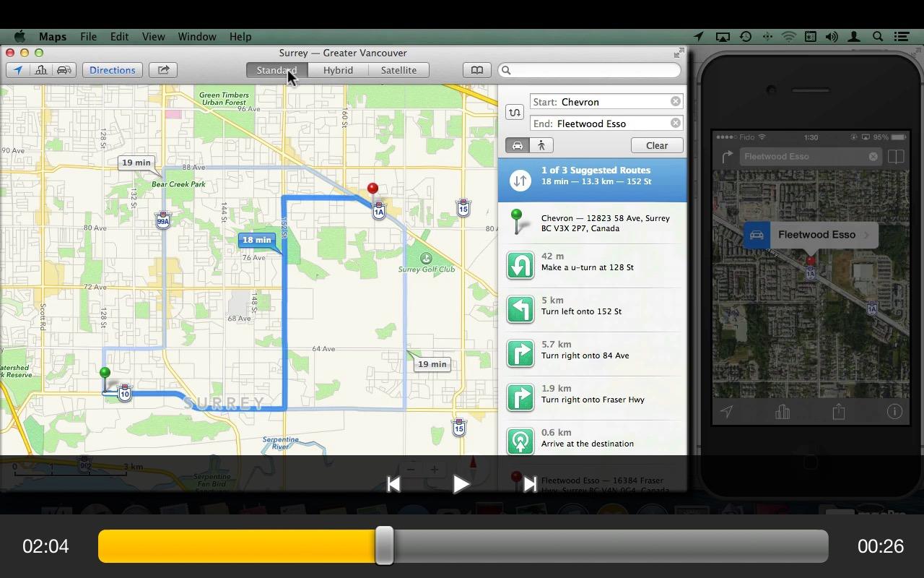Clear the iPhone search field X
Image resolution: width=924 pixels, height=578 pixels.
pyautogui.click(x=873, y=157)
